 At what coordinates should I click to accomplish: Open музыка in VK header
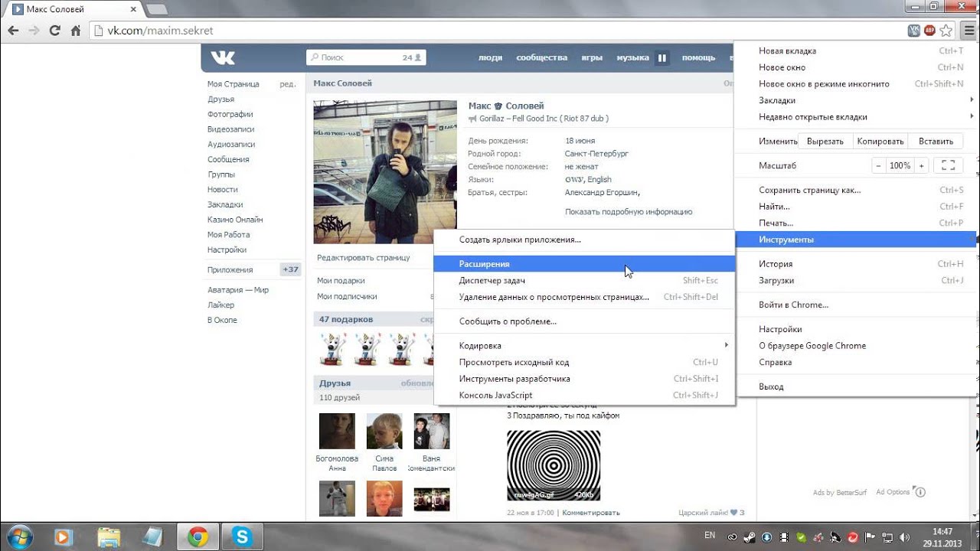632,57
